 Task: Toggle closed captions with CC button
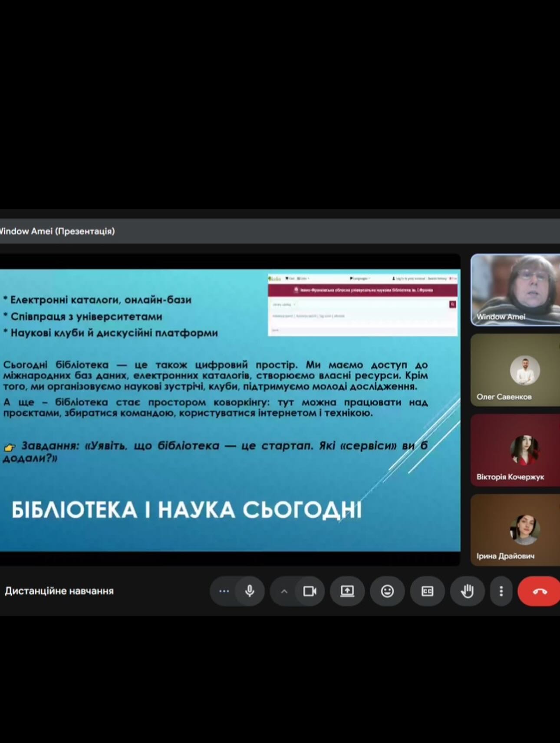point(427,591)
